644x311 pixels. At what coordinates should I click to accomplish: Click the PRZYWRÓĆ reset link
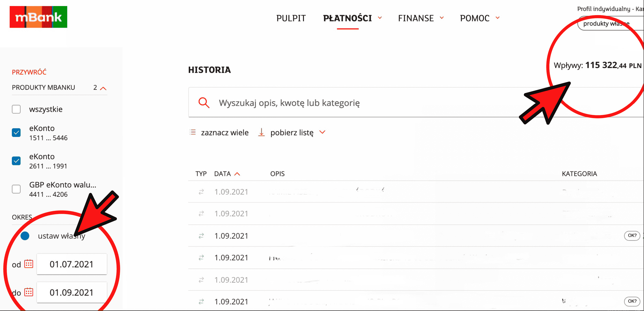[29, 72]
